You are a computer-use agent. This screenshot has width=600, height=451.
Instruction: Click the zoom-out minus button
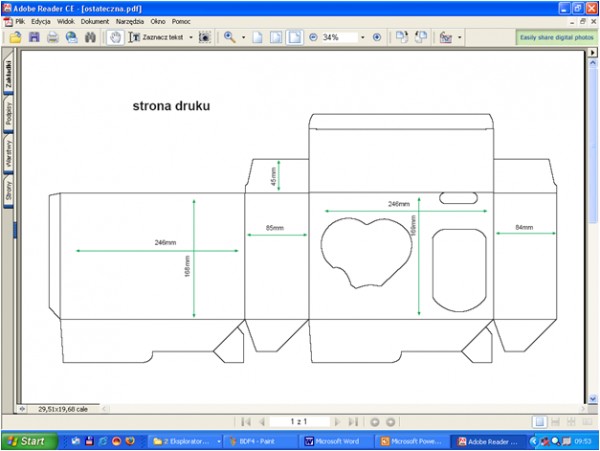coord(313,37)
